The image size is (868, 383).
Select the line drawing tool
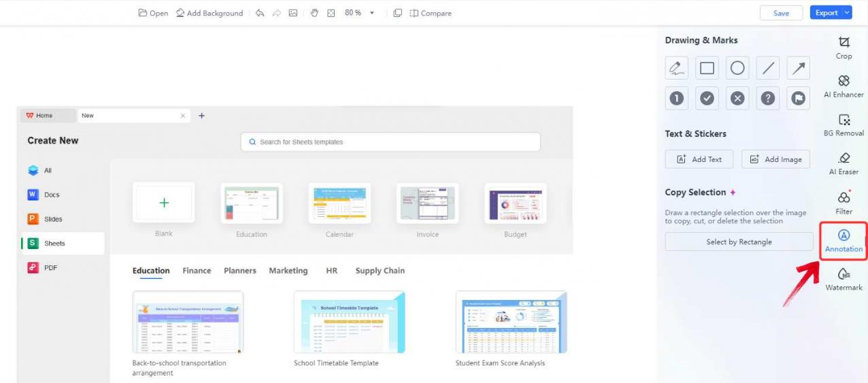[768, 68]
